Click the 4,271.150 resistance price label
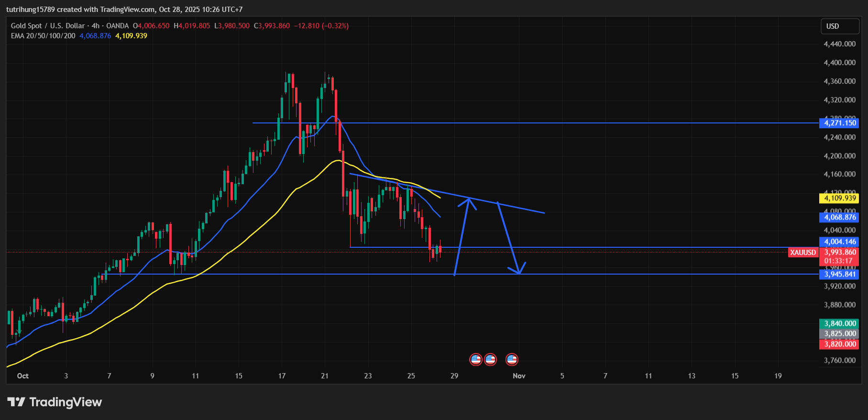 (839, 123)
